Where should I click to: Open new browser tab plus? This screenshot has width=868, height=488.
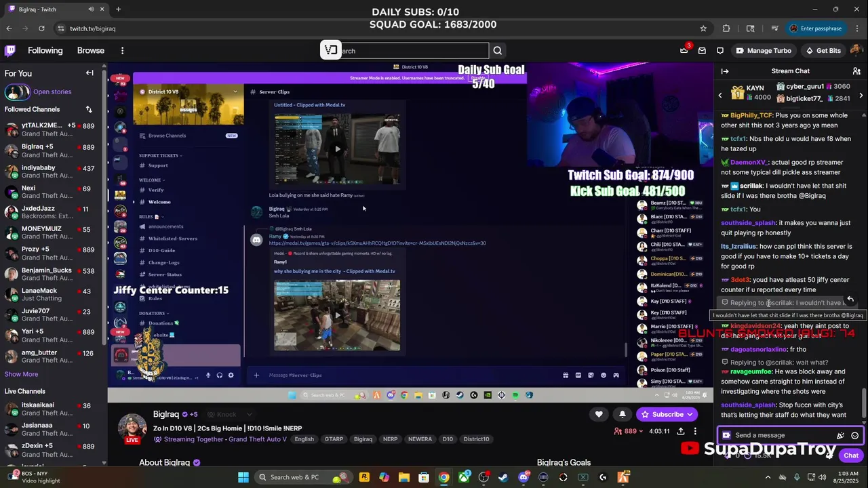pyautogui.click(x=118, y=9)
